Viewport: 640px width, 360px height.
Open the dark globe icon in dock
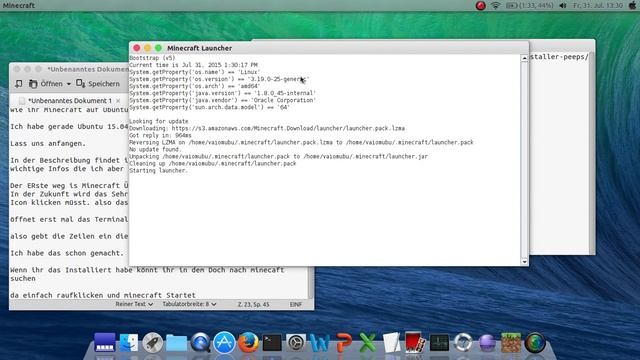[535, 342]
